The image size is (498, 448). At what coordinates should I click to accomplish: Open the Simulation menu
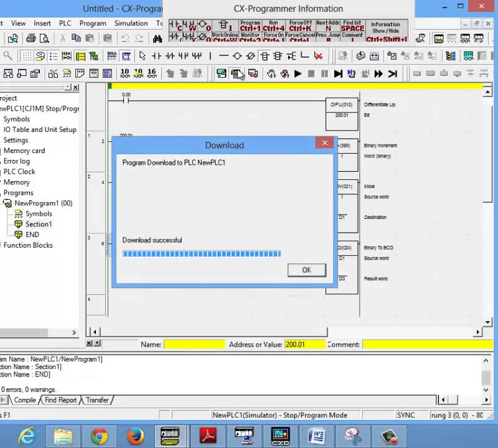pos(131,23)
